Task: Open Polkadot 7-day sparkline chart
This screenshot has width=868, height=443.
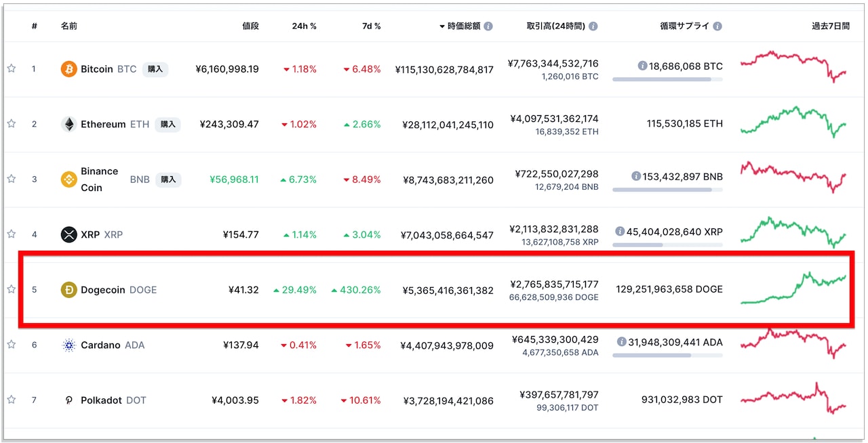Action: pos(794,399)
